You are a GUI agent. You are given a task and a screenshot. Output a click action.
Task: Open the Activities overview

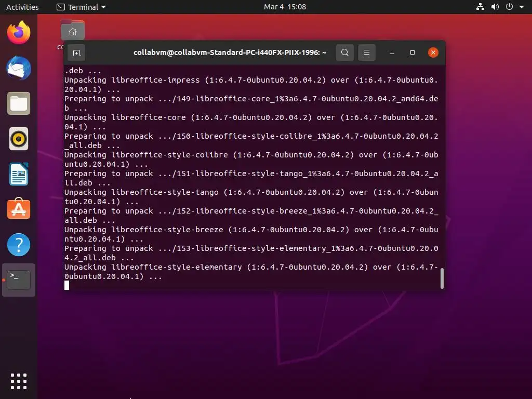22,7
